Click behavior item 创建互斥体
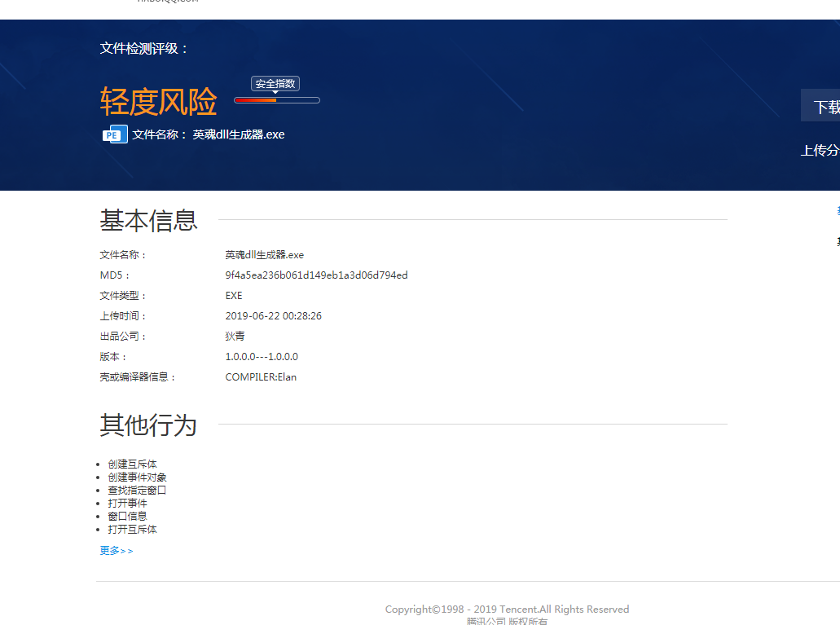Viewport: 840px width, 625px height. tap(132, 464)
